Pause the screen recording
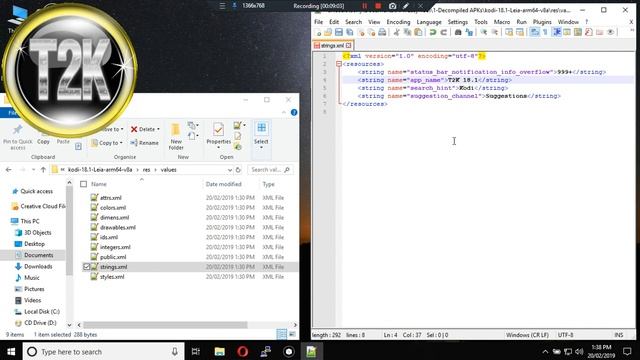This screenshot has height=360, width=640. 364,6
